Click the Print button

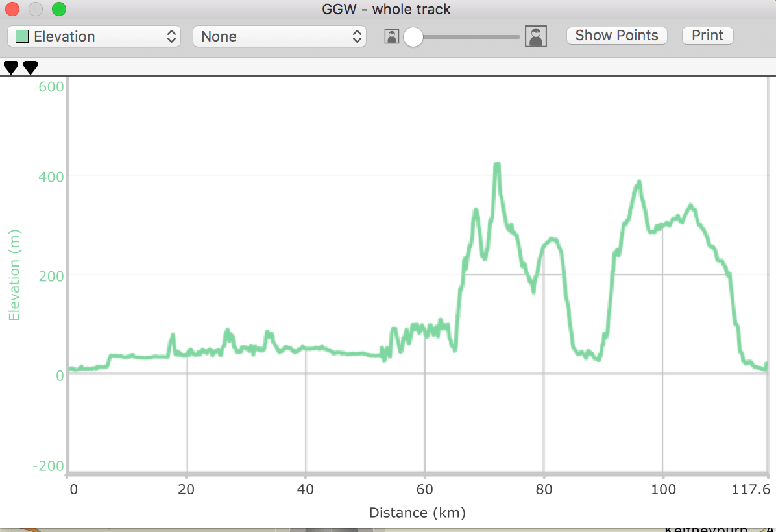tap(707, 36)
